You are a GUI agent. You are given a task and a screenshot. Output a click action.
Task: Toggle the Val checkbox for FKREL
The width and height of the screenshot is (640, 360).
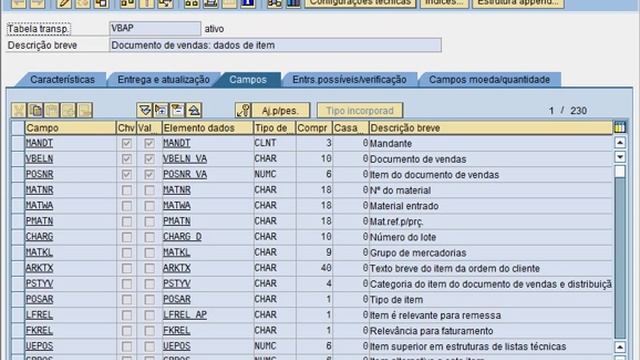click(x=149, y=331)
